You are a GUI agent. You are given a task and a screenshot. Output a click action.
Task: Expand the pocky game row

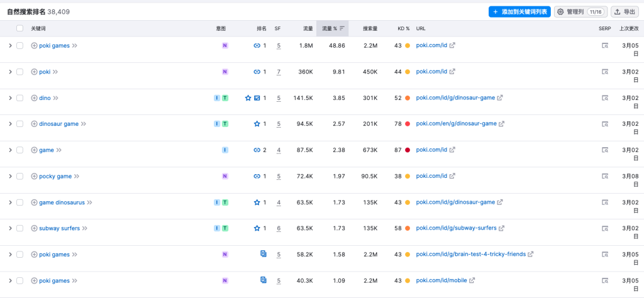tap(10, 177)
